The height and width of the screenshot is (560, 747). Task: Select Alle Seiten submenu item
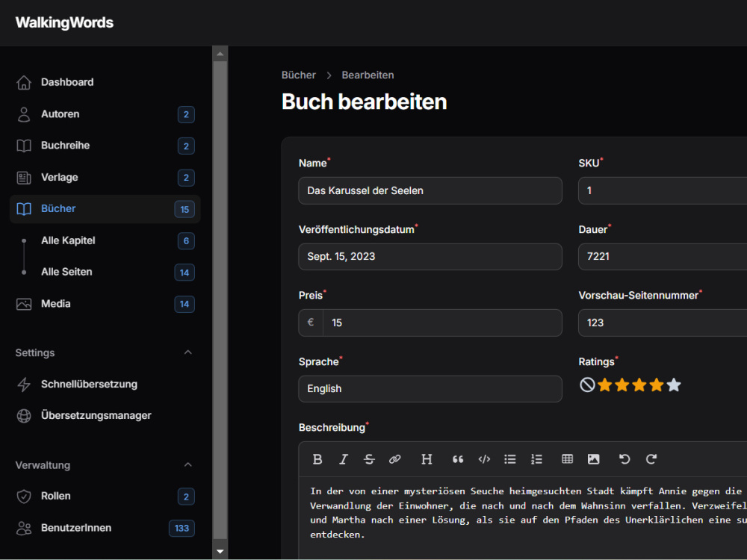point(105,273)
